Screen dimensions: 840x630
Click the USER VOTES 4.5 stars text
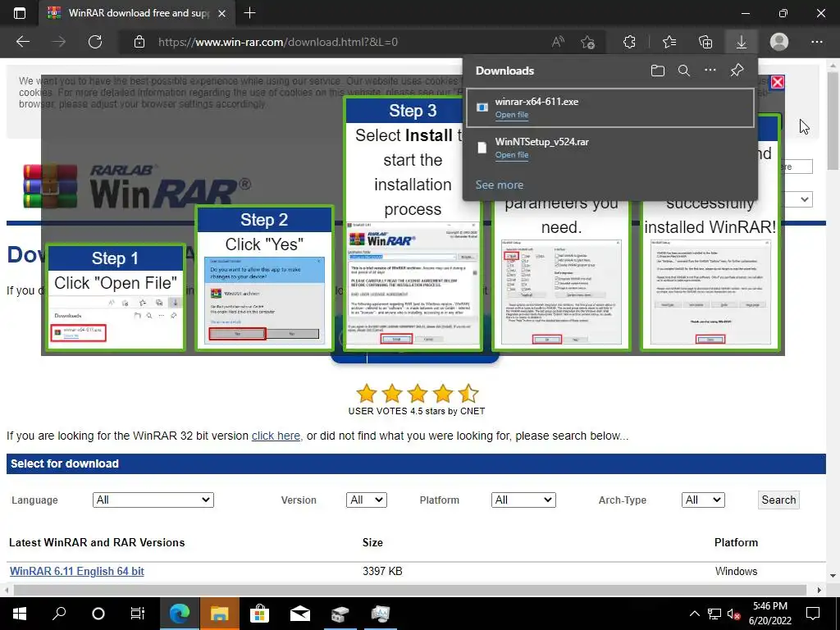[416, 411]
